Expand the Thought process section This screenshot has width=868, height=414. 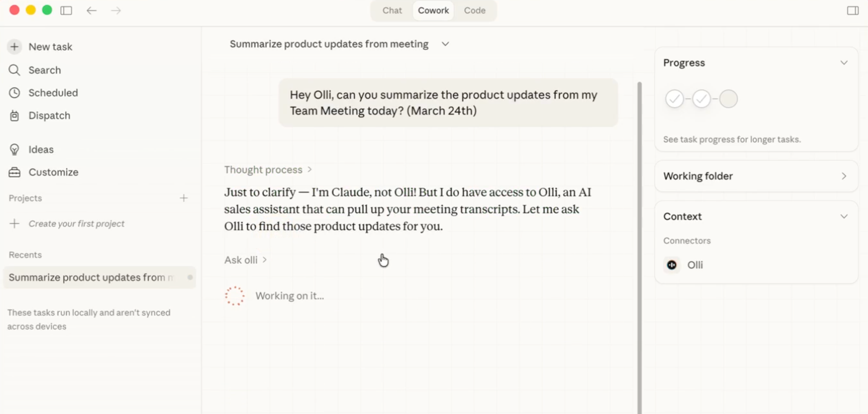coord(268,170)
